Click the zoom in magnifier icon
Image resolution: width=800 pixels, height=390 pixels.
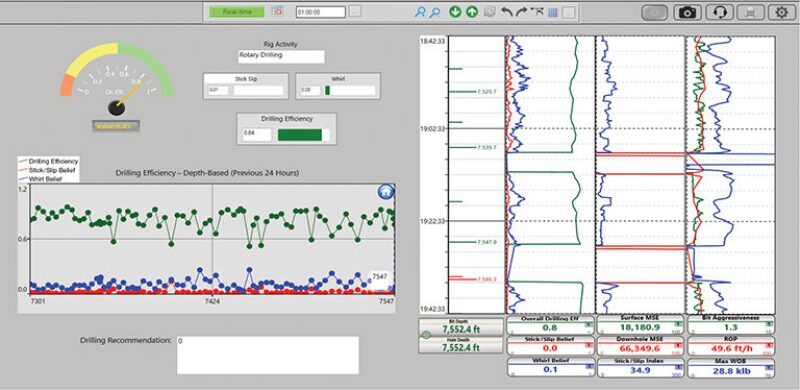[x=420, y=12]
